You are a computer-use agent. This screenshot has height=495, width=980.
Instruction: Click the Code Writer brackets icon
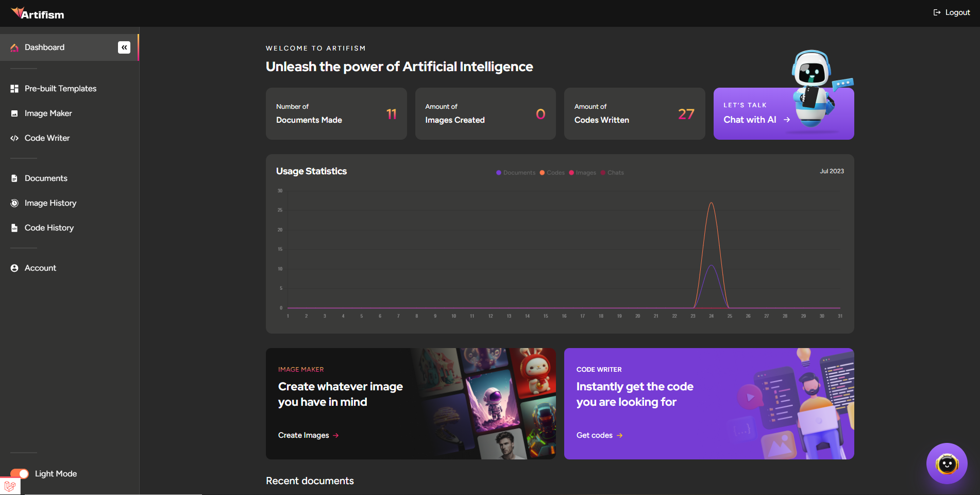click(x=14, y=138)
